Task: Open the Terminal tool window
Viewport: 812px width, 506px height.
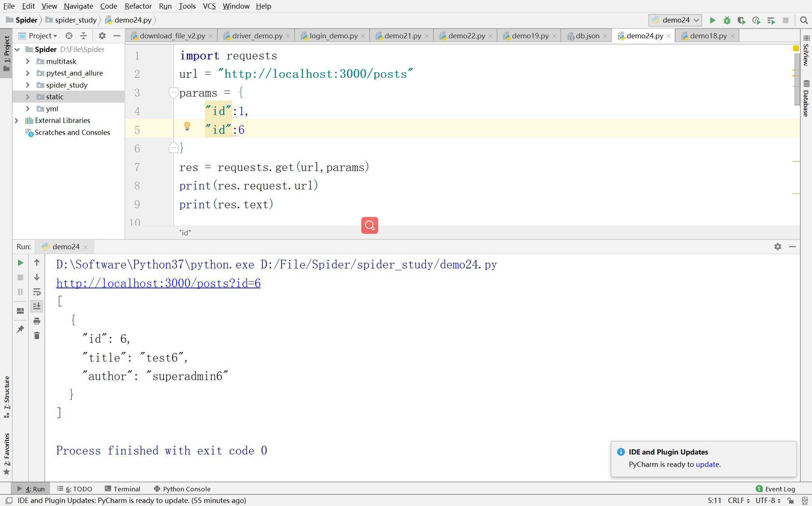Action: [123, 489]
